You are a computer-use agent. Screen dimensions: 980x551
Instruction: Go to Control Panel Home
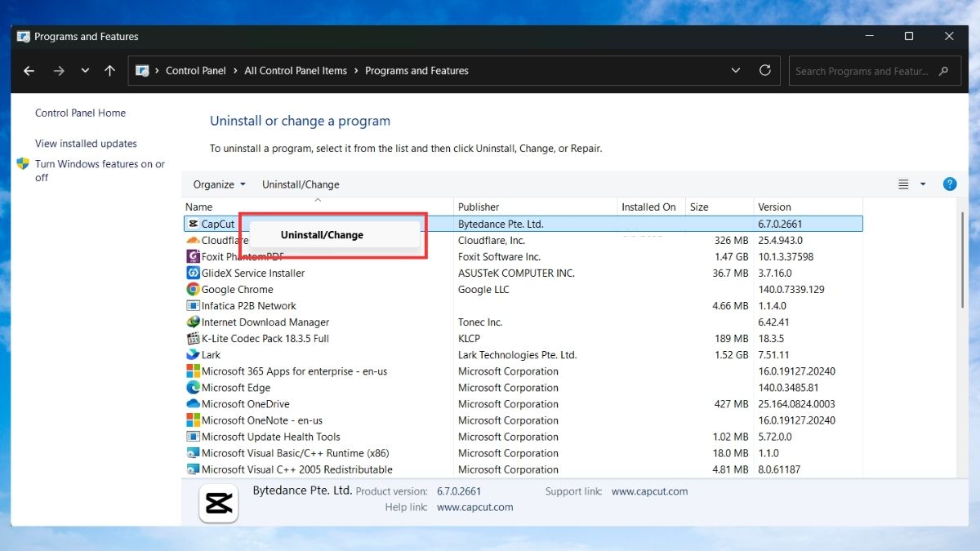(80, 113)
